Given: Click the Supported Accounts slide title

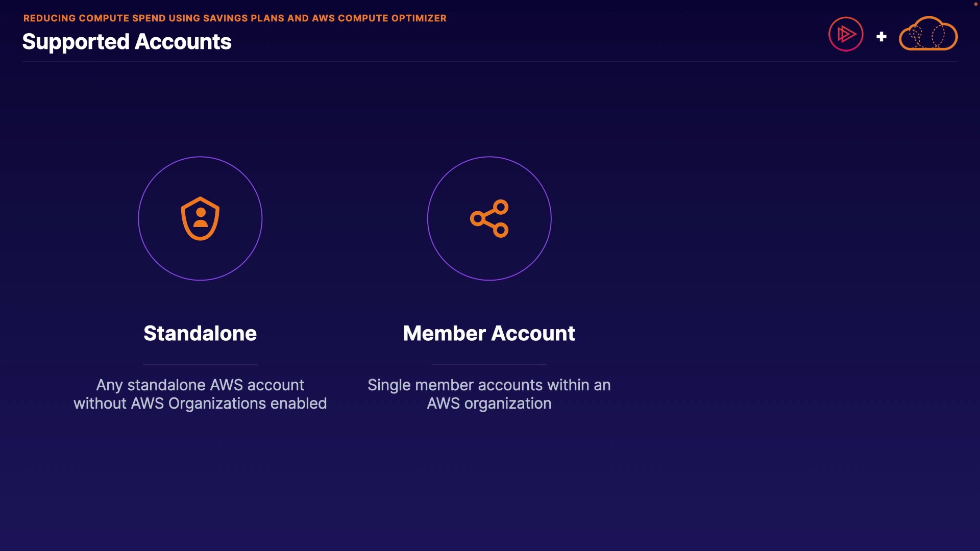Looking at the screenshot, I should [x=127, y=42].
